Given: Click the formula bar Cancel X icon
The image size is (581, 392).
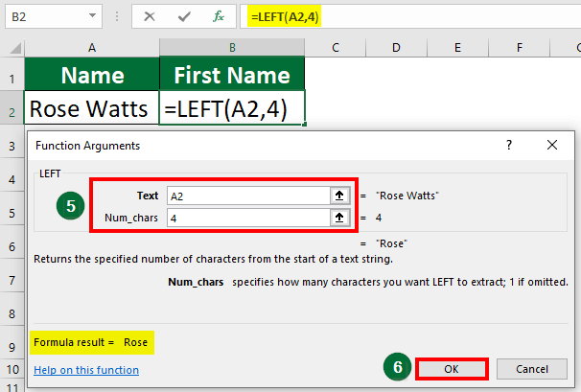Looking at the screenshot, I should point(151,16).
